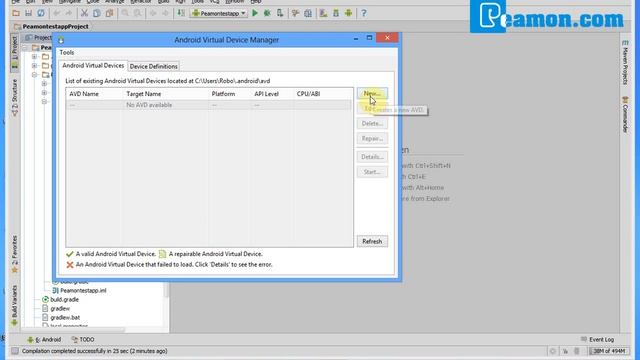640x360 pixels.
Task: Click the AVD Name column header
Action: [x=94, y=94]
